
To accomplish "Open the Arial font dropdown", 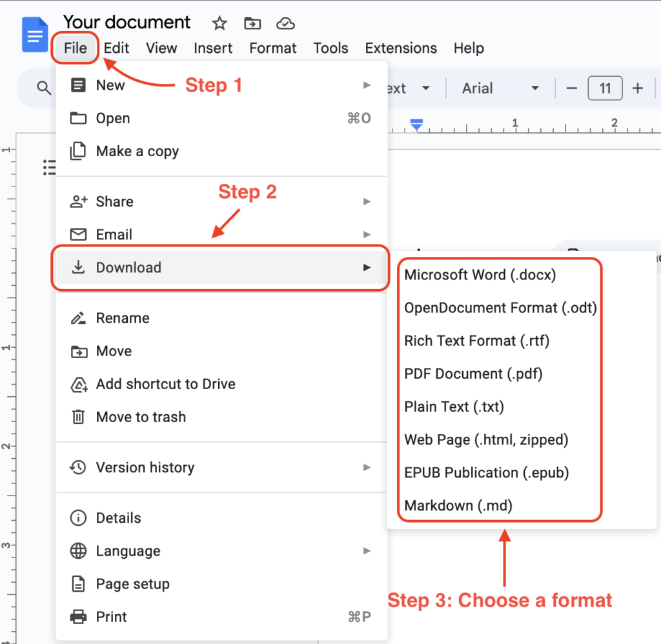I will tap(500, 88).
